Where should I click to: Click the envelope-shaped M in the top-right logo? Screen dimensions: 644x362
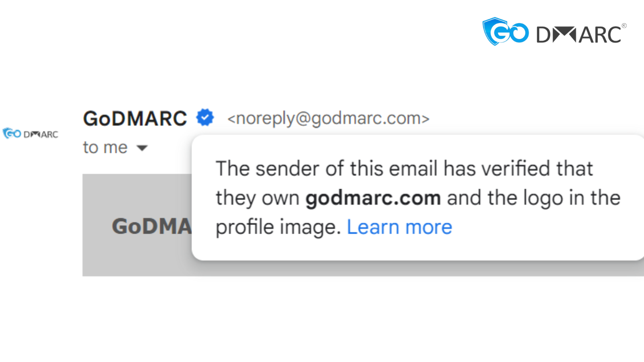click(x=564, y=35)
